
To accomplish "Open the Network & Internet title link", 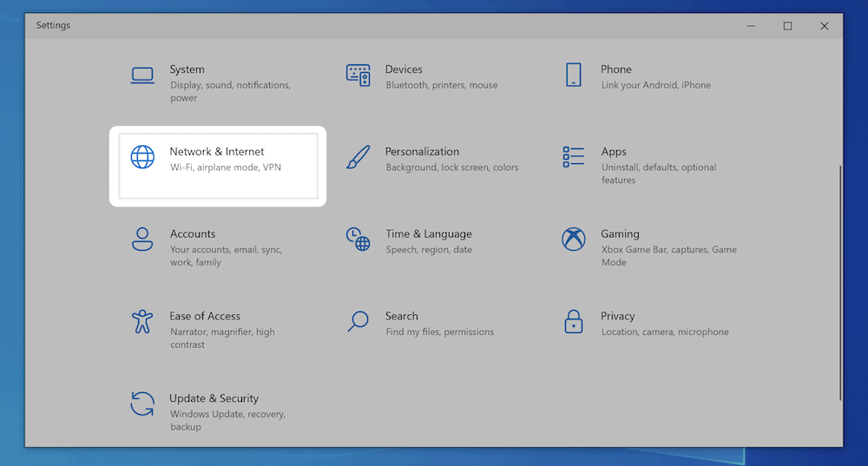I will pos(216,152).
